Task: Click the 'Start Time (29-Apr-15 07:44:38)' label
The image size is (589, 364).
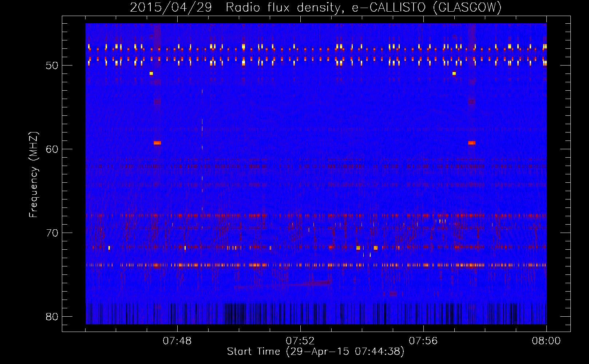Action: coord(316,352)
